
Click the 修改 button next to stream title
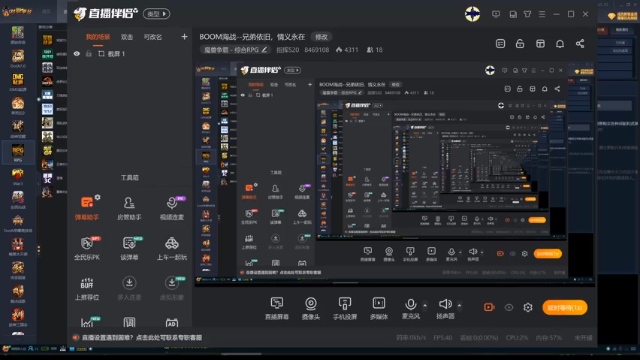coord(321,37)
